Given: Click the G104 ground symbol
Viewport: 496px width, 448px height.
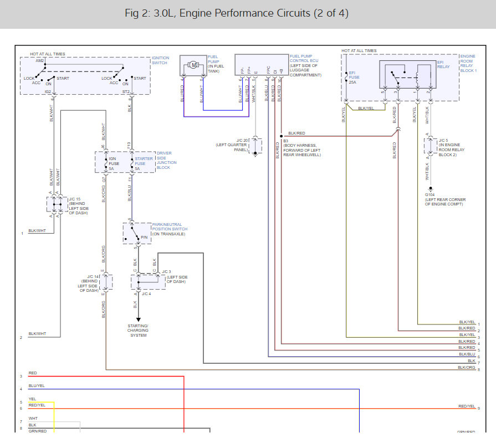Looking at the screenshot, I should point(431,189).
